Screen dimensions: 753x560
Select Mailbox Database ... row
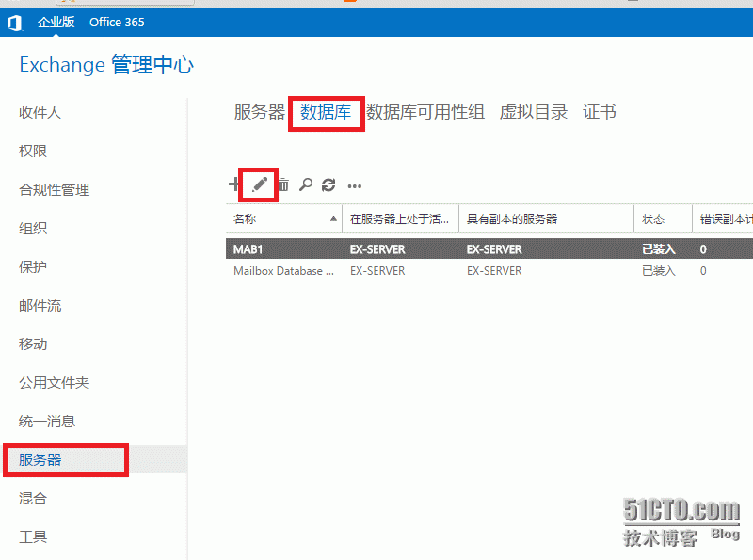(x=489, y=271)
